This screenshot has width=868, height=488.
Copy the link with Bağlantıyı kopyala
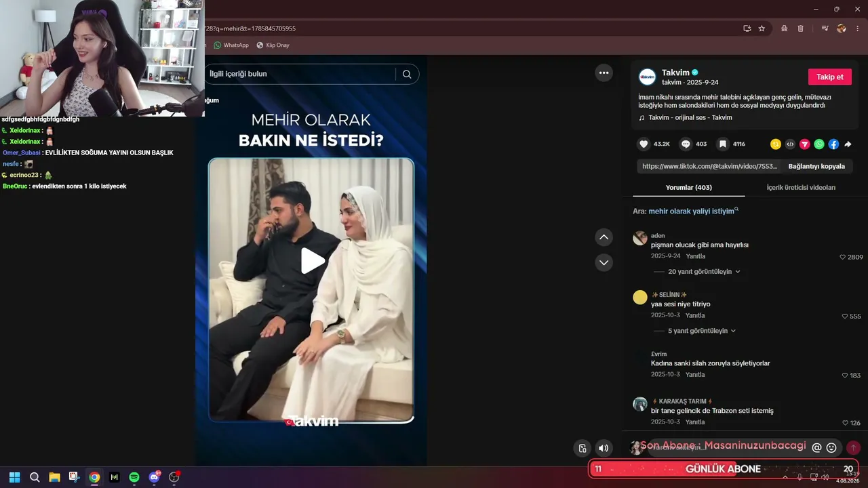(x=816, y=166)
